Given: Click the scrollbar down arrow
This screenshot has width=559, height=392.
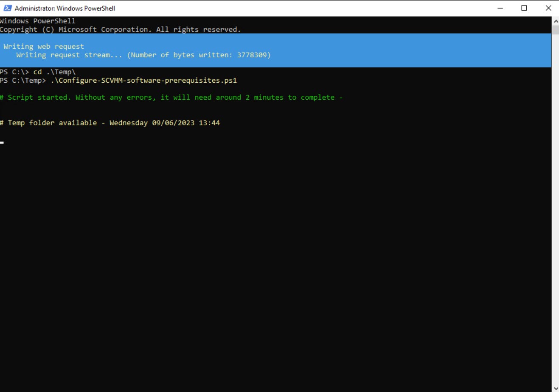Looking at the screenshot, I should coord(556,387).
